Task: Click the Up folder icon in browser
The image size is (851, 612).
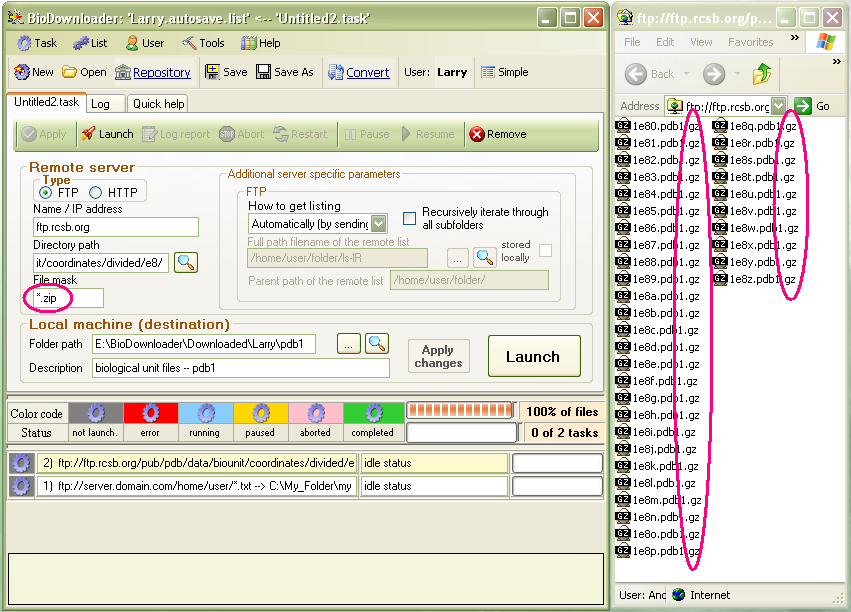Action: click(762, 74)
